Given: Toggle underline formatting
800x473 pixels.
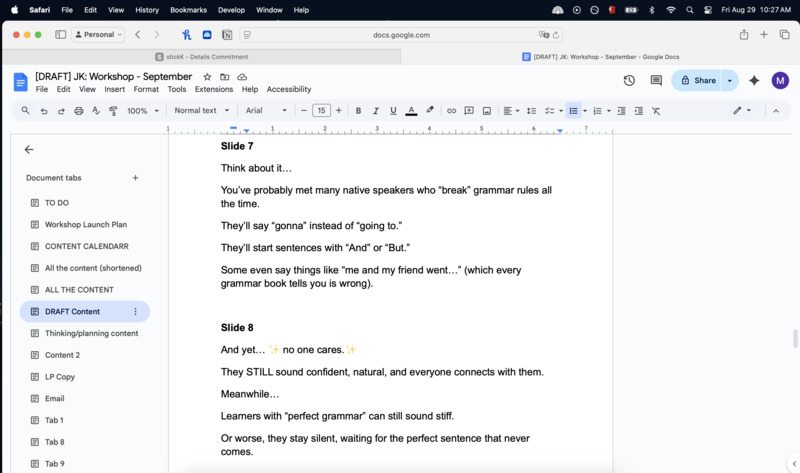Looking at the screenshot, I should coord(393,111).
